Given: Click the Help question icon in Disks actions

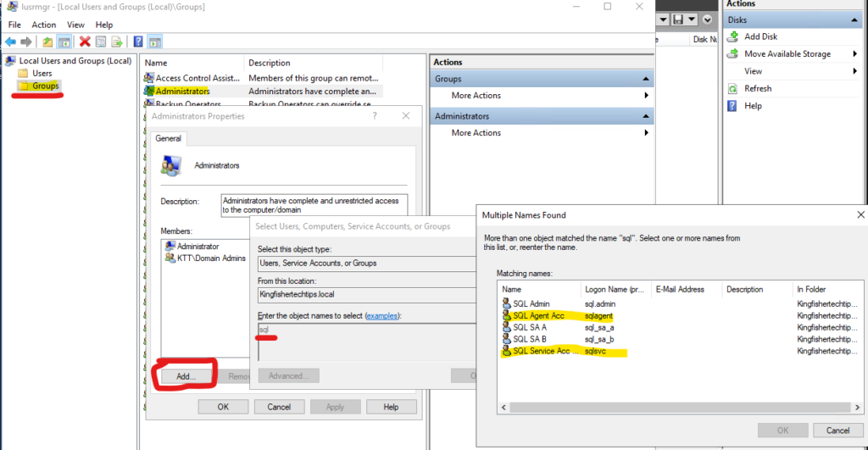Looking at the screenshot, I should pos(732,106).
